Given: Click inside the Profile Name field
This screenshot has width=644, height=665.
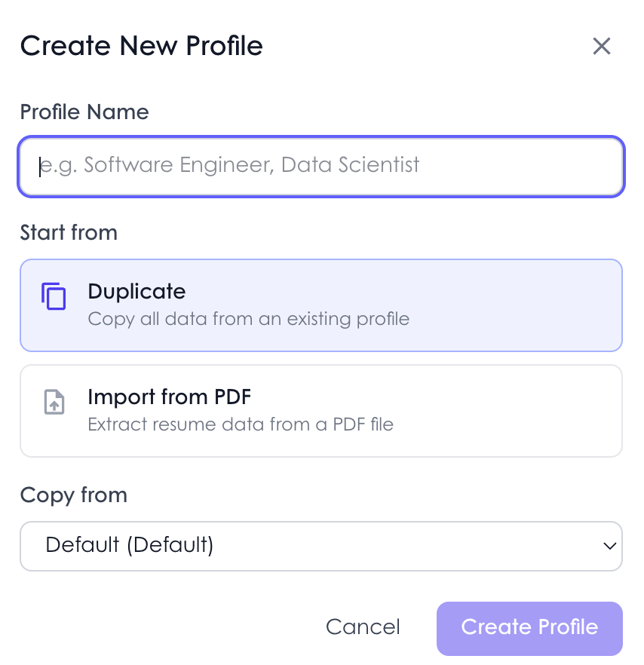Looking at the screenshot, I should point(321,166).
